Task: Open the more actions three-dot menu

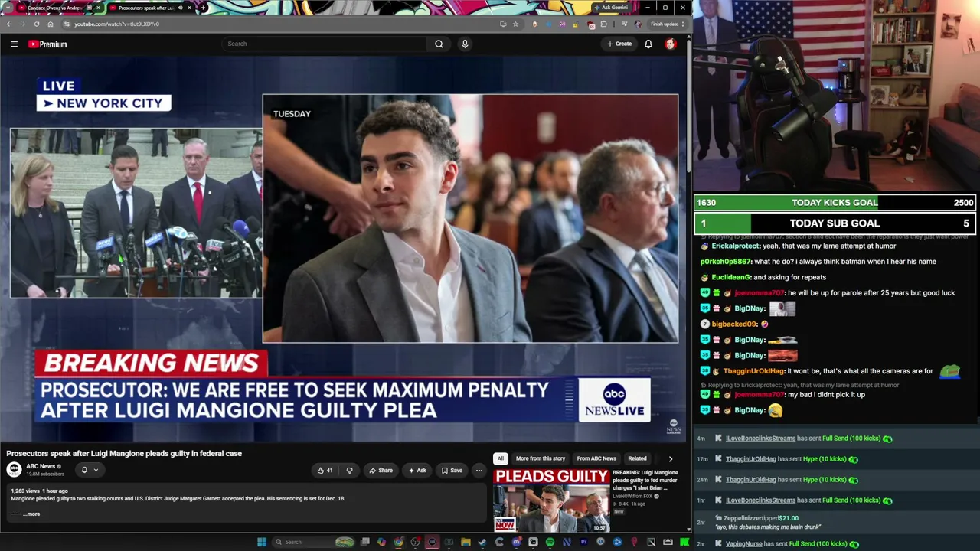Action: [x=479, y=471]
